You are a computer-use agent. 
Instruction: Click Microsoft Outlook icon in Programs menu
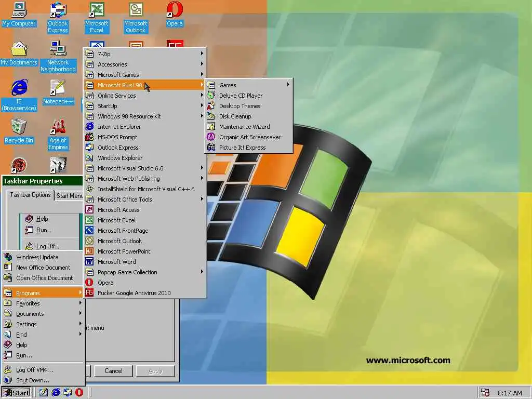pyautogui.click(x=89, y=241)
